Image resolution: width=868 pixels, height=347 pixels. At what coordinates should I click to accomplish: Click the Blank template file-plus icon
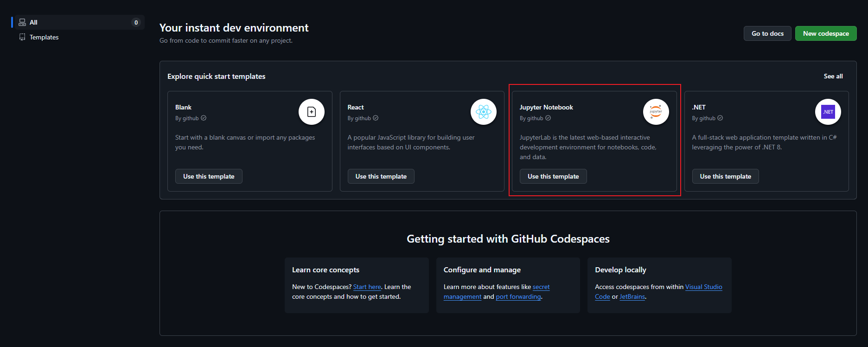pyautogui.click(x=312, y=112)
